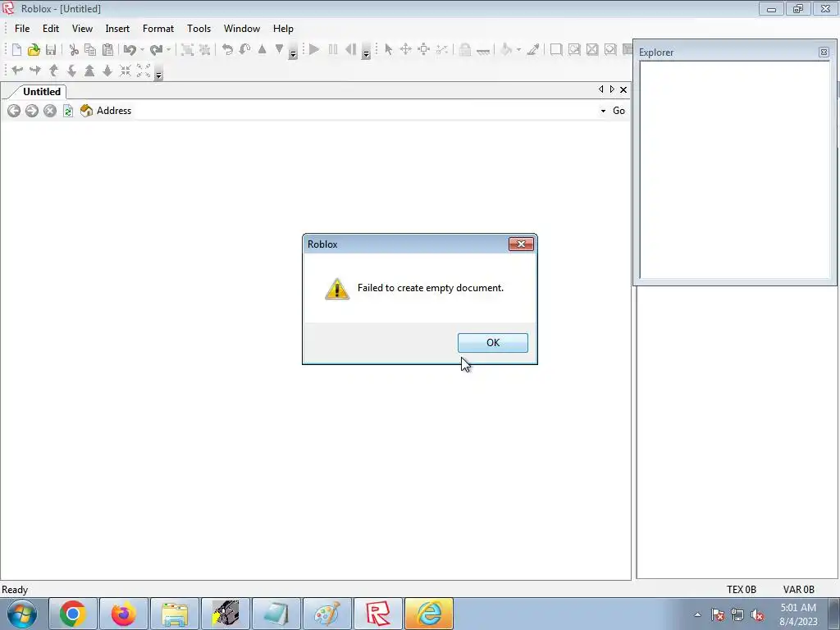This screenshot has width=840, height=630.
Task: Click the downward triangle icon
Action: pyautogui.click(x=279, y=49)
